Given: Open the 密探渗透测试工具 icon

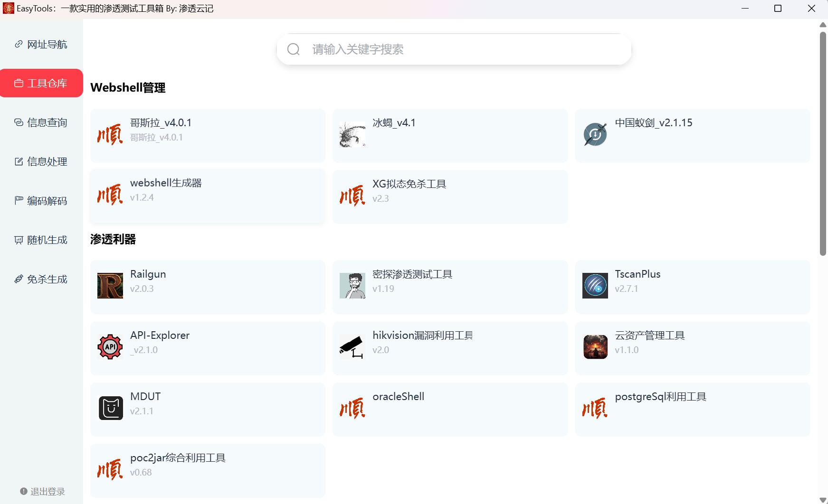Looking at the screenshot, I should point(352,285).
